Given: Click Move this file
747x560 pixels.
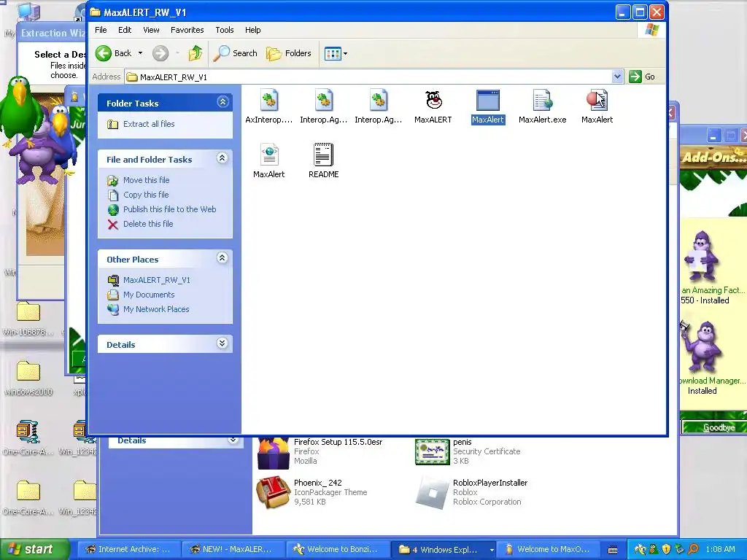Looking at the screenshot, I should (146, 180).
